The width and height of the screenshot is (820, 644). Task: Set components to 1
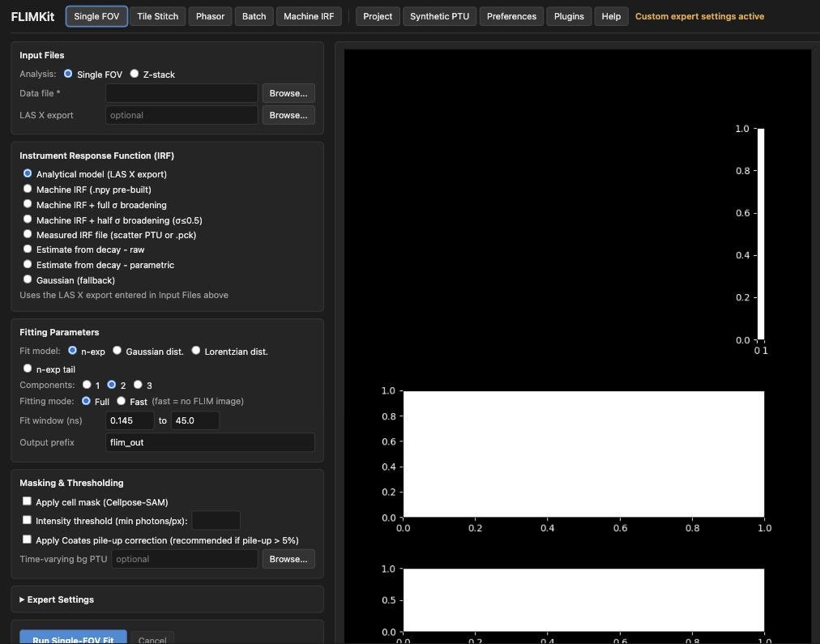click(x=87, y=385)
